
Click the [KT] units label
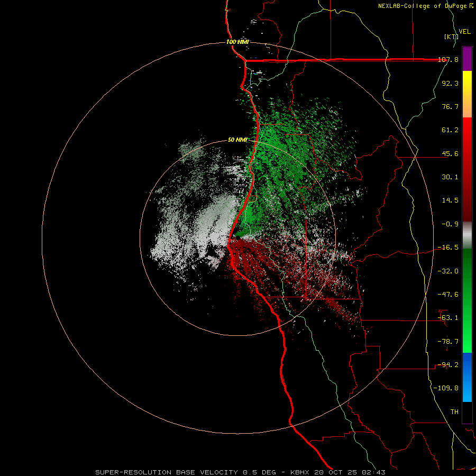451,36
